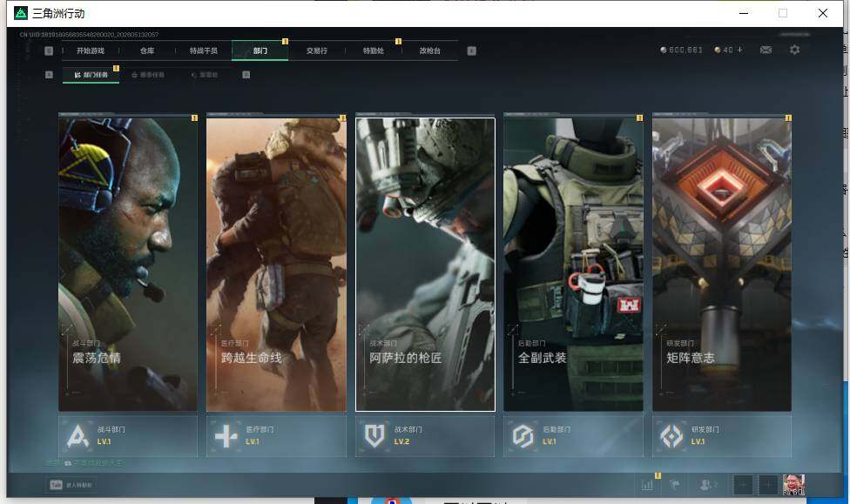Open the dimmed second sub-tab next to 部门任务

(148, 75)
